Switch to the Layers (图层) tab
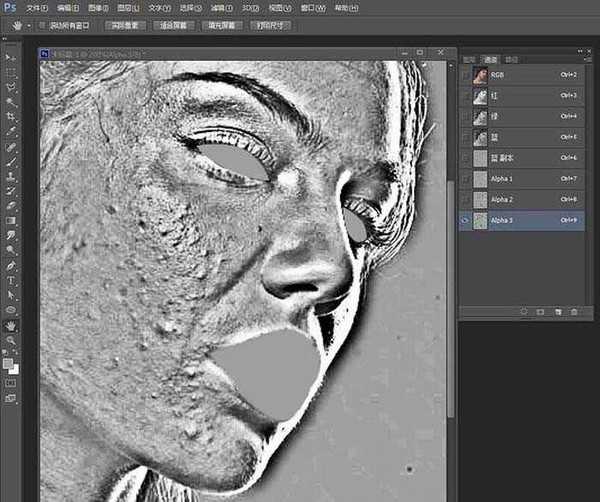This screenshot has width=600, height=502. 469,60
